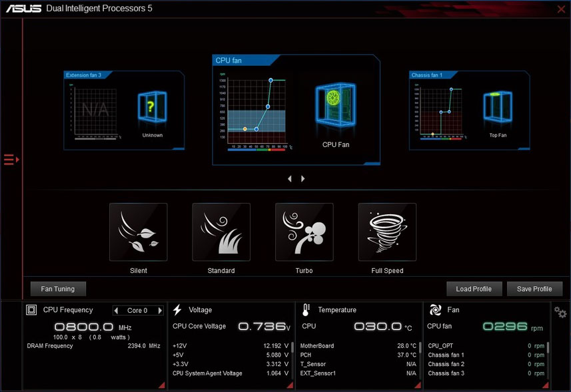Click the +5V voltage row
The image size is (571, 392).
pyautogui.click(x=231, y=355)
